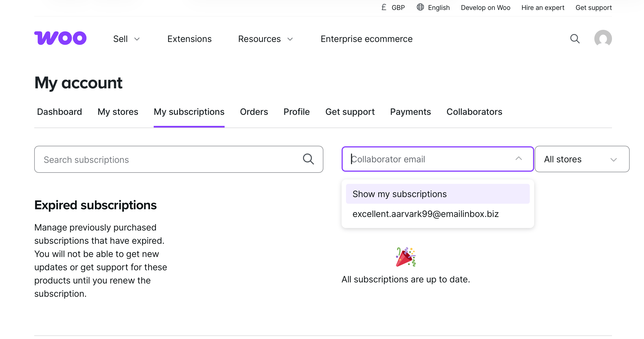644x339 pixels.
Task: Collapse the Collaborator email dropdown arrow
Action: pyautogui.click(x=518, y=159)
